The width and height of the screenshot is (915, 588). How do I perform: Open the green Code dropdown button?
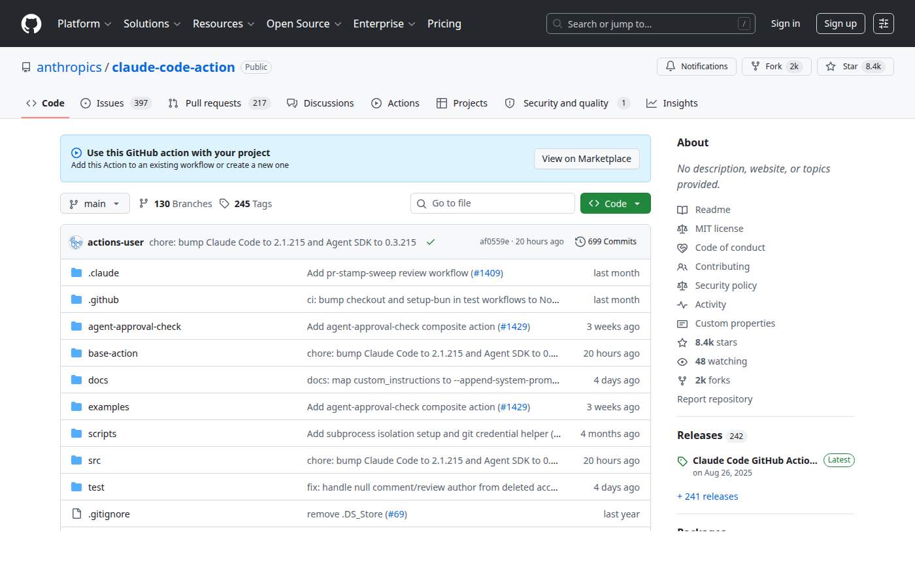pos(616,203)
